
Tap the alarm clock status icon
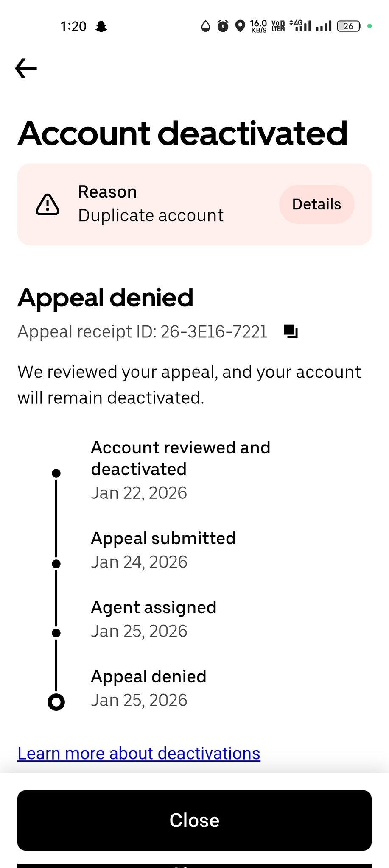click(x=223, y=26)
